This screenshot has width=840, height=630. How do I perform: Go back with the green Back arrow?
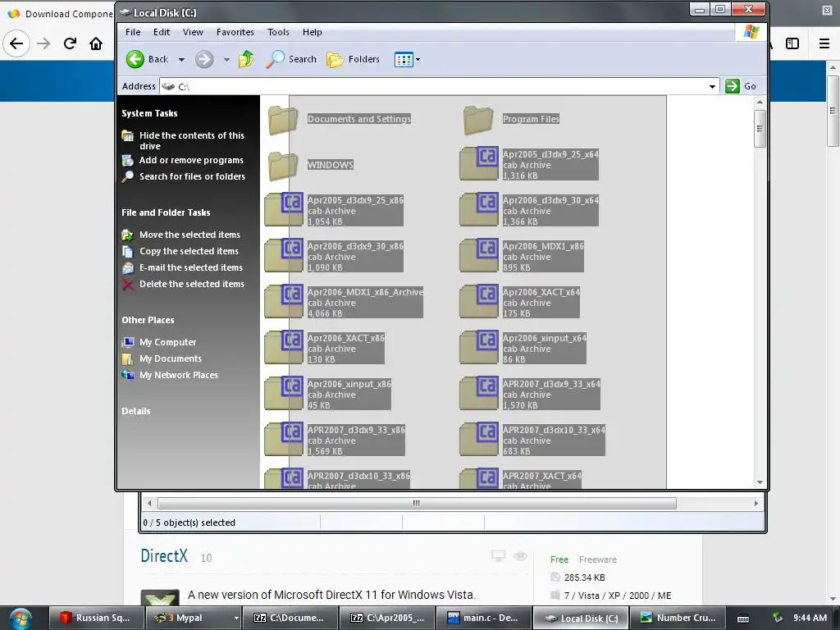pyautogui.click(x=135, y=59)
